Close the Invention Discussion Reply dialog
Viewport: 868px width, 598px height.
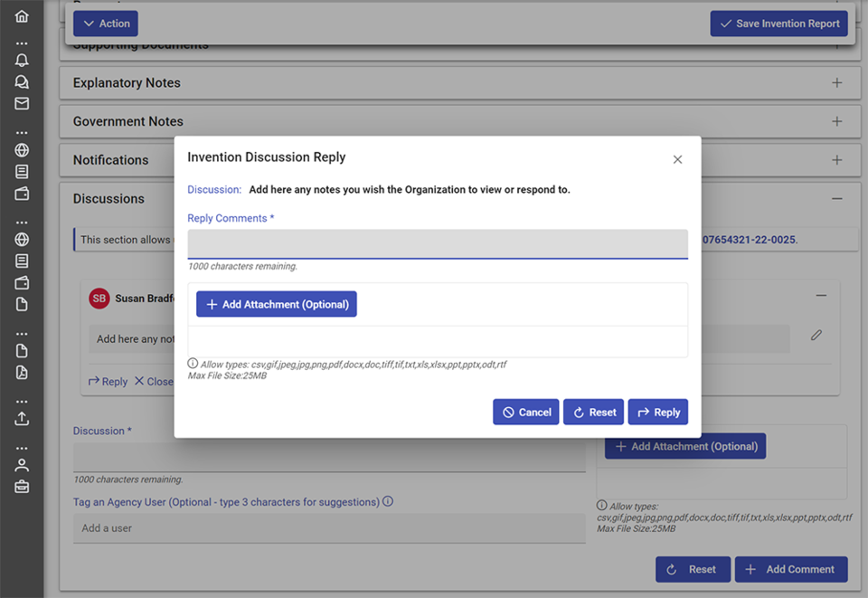coord(677,159)
